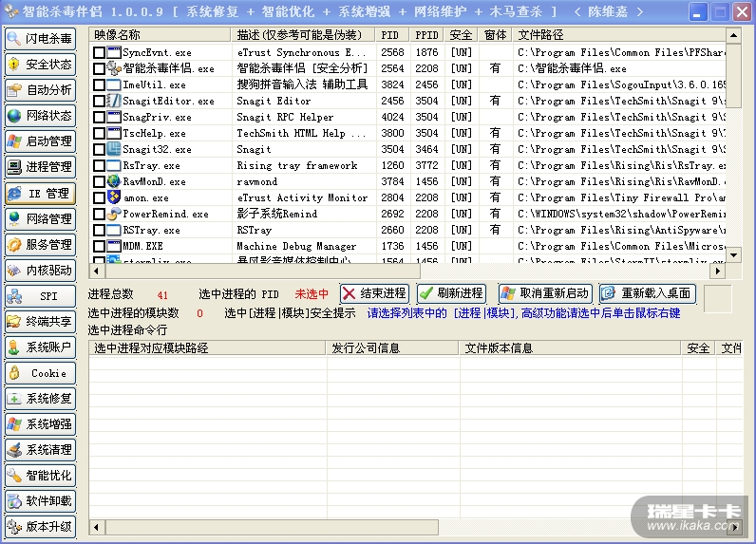Click the PowerRemind.exe process icon
The image size is (756, 544).
(x=114, y=214)
